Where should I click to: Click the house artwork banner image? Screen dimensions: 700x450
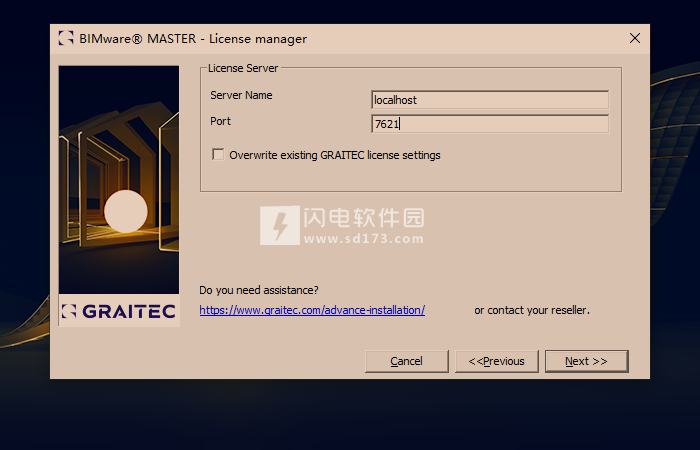[x=119, y=179]
